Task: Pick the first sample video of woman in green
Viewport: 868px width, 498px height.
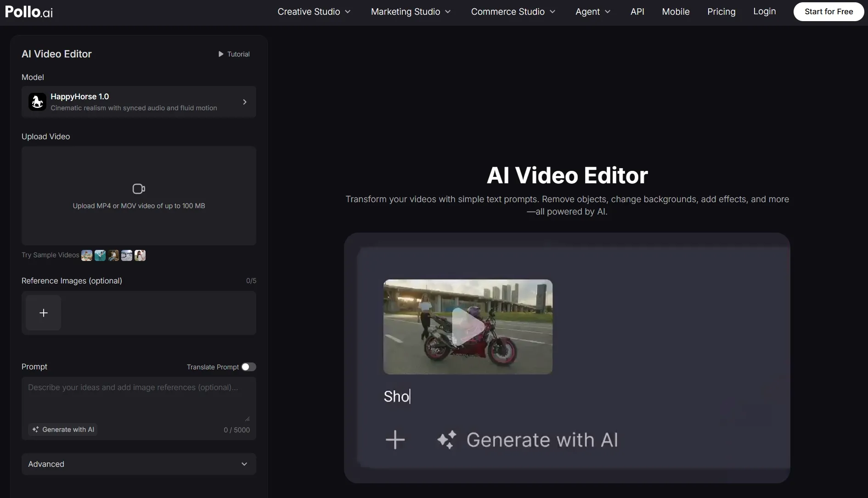Action: [87, 255]
